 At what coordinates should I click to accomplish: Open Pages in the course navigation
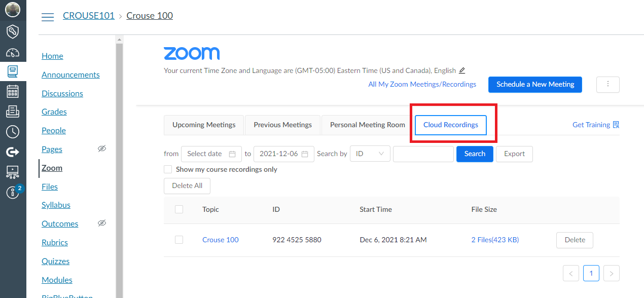click(x=52, y=149)
